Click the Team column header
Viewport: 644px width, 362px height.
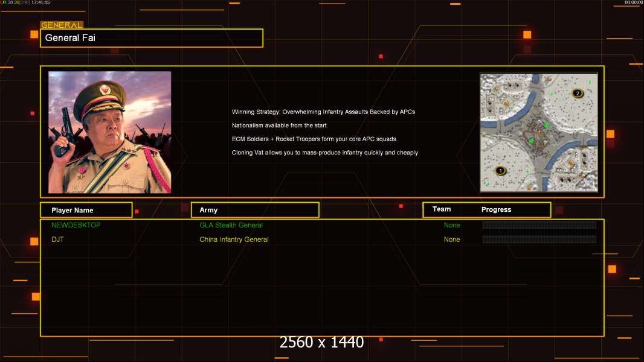442,209
